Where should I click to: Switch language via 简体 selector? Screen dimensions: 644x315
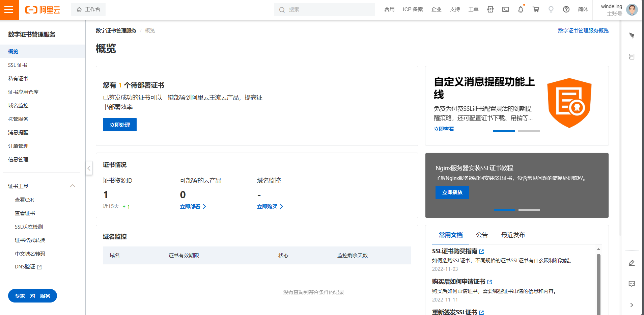tap(583, 9)
